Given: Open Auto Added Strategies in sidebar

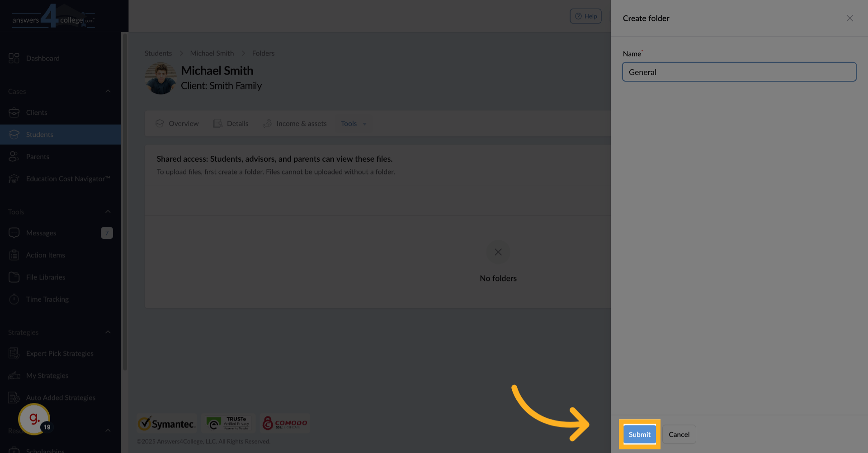Looking at the screenshot, I should (x=61, y=398).
